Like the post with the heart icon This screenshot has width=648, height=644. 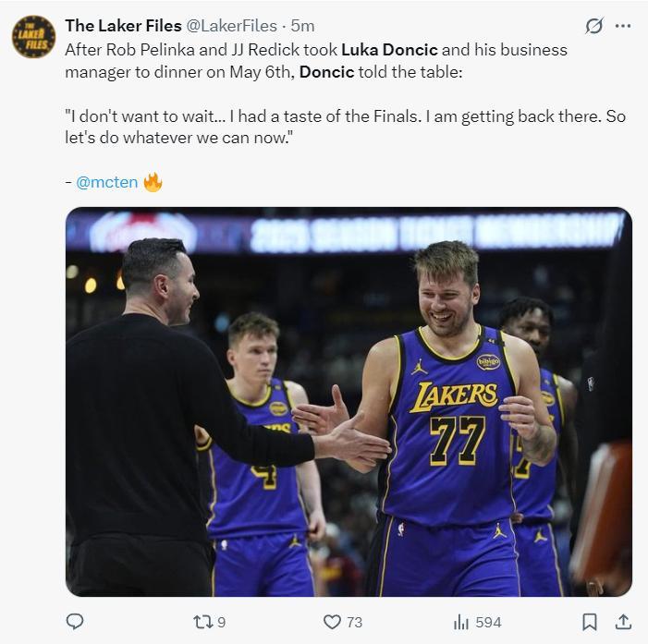(x=332, y=622)
